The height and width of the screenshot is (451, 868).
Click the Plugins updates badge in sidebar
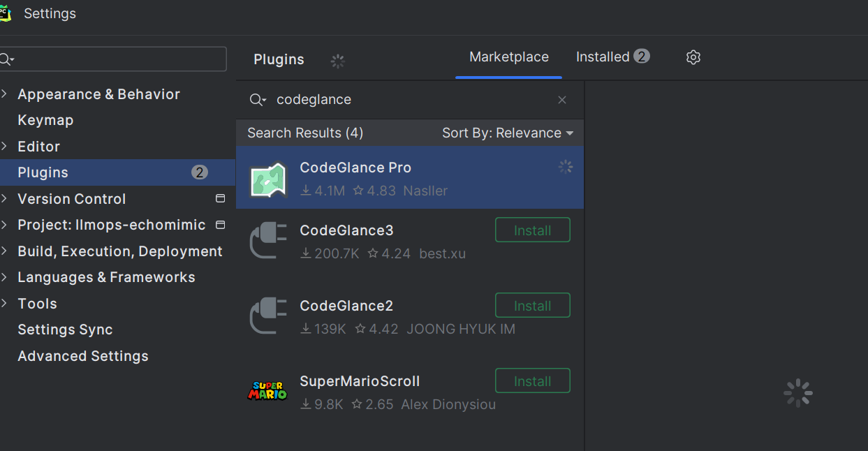[x=200, y=172]
